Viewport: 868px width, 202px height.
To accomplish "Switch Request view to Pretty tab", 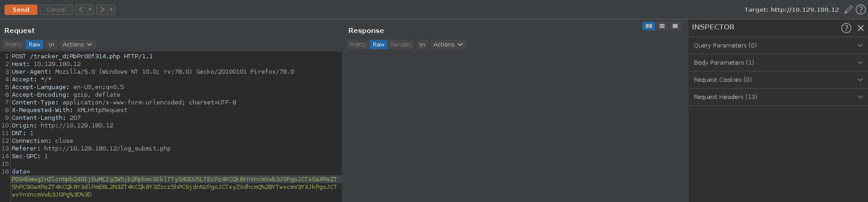I will click(x=14, y=45).
